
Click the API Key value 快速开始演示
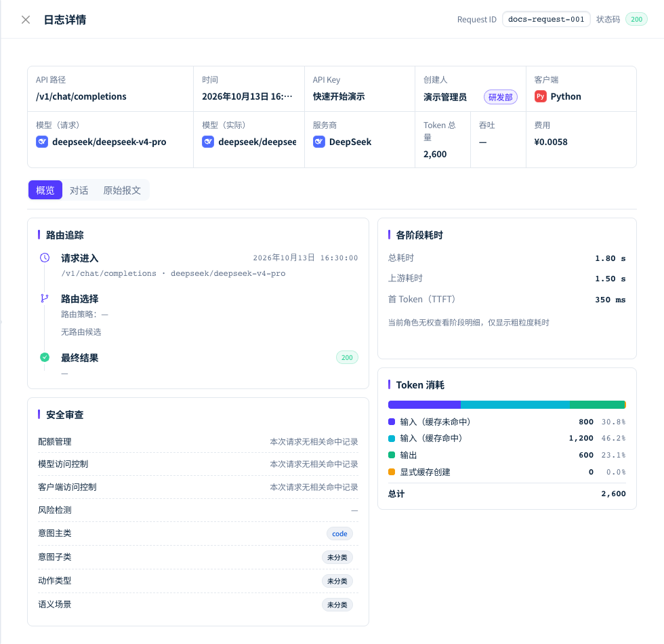pyautogui.click(x=339, y=96)
